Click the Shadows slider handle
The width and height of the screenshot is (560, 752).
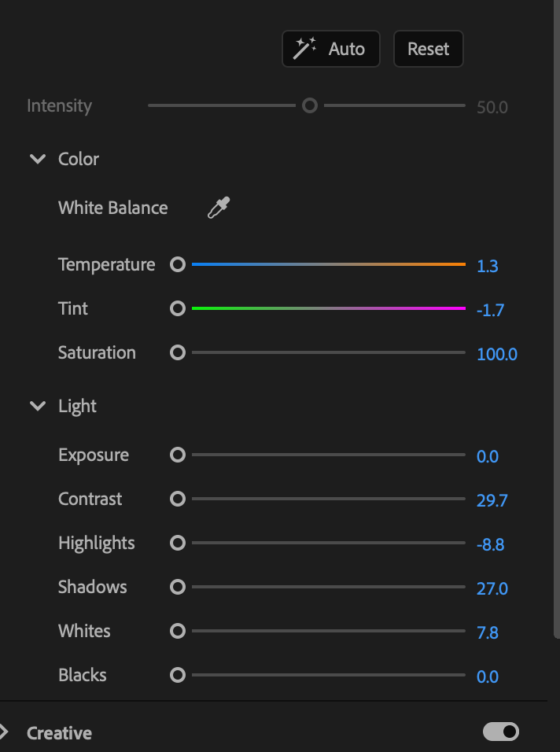tap(177, 587)
